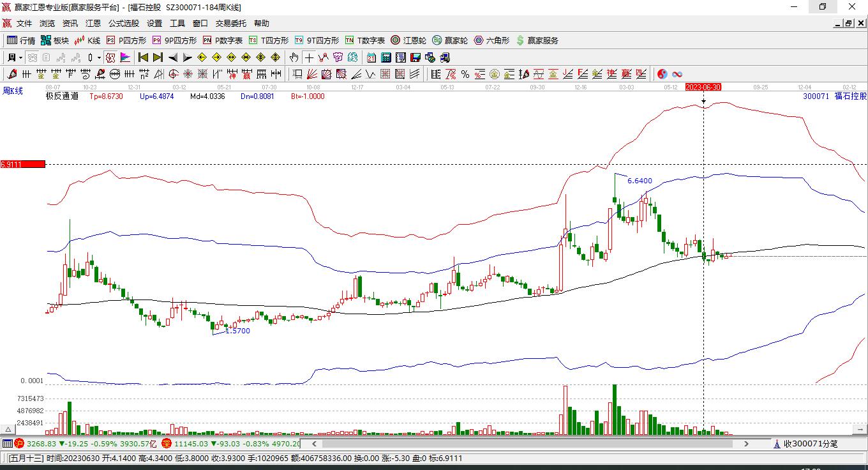Open the 交易委托 menu
Image resolution: width=868 pixels, height=470 pixels.
point(230,24)
